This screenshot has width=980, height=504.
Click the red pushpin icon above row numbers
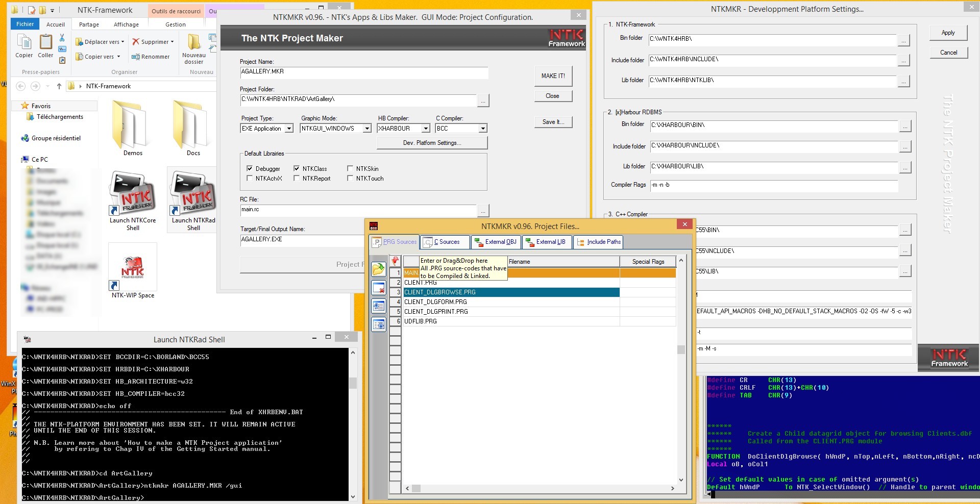coord(395,261)
